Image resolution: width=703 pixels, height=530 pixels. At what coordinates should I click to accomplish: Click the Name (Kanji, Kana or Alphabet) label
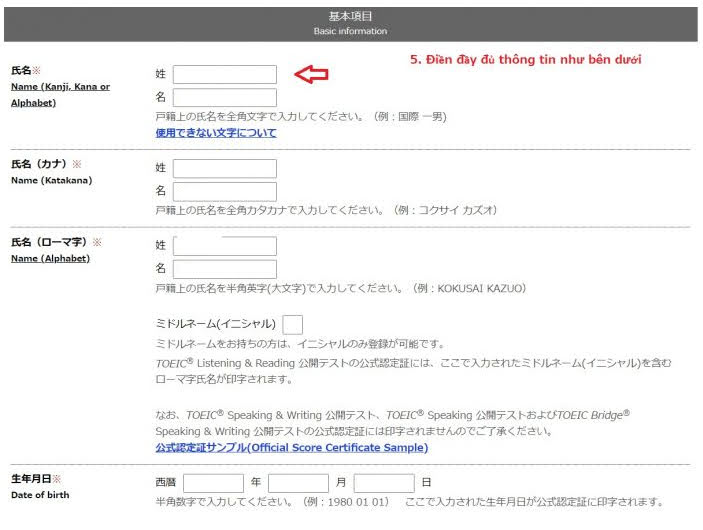click(x=60, y=95)
